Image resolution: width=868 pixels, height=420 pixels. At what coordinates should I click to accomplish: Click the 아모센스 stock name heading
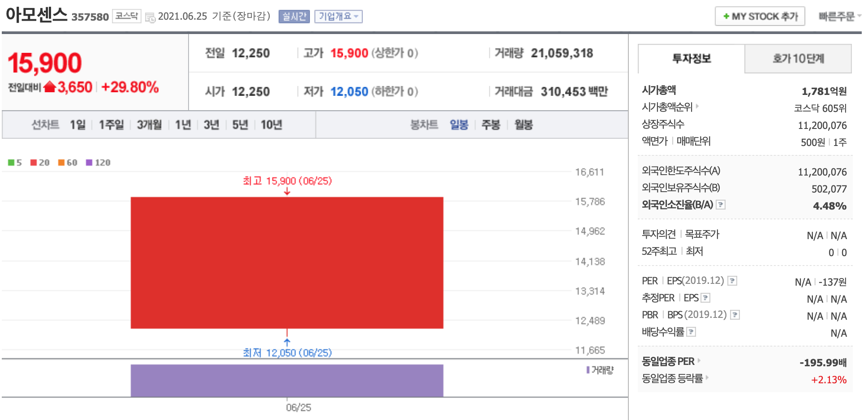pyautogui.click(x=36, y=15)
